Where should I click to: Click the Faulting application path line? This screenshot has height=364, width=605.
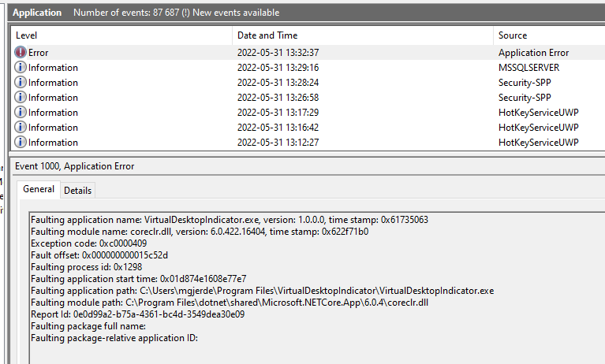click(x=263, y=291)
